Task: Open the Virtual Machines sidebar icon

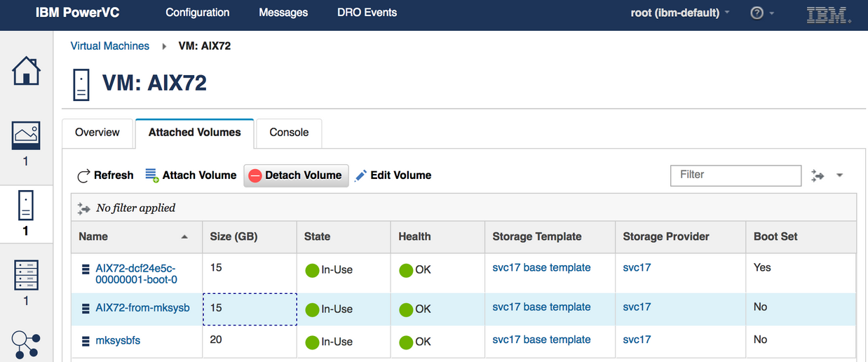Action: tap(26, 206)
